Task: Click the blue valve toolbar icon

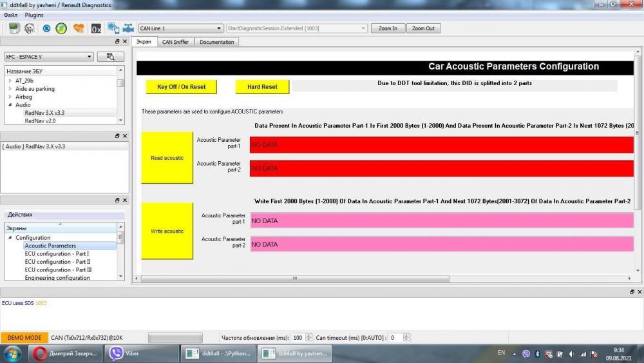Action: [129, 28]
